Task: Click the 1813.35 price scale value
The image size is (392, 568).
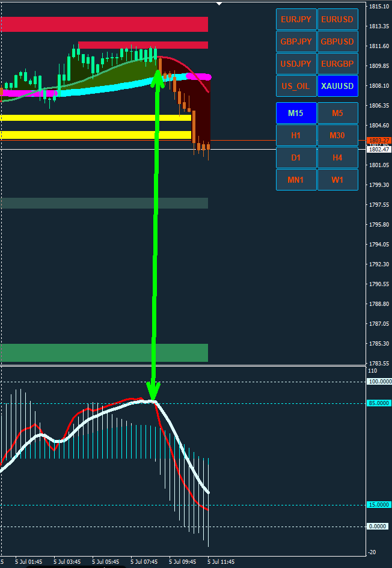Action: [x=380, y=26]
